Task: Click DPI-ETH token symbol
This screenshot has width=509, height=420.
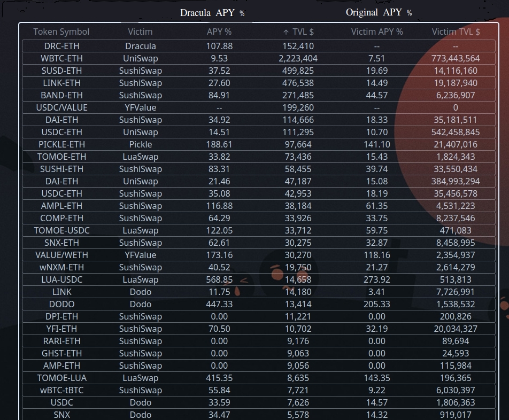Action: pyautogui.click(x=61, y=317)
